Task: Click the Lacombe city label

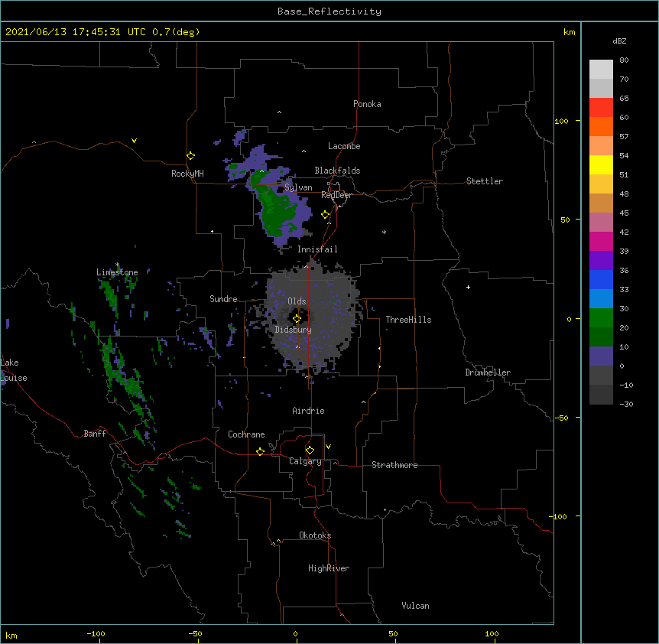Action: coord(344,146)
